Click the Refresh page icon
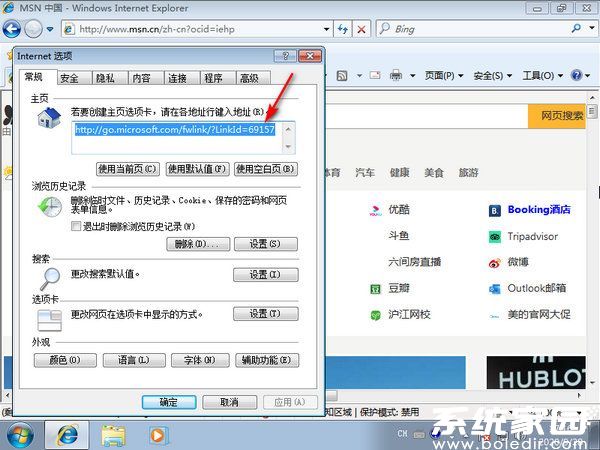The height and width of the screenshot is (450, 600). coord(342,29)
